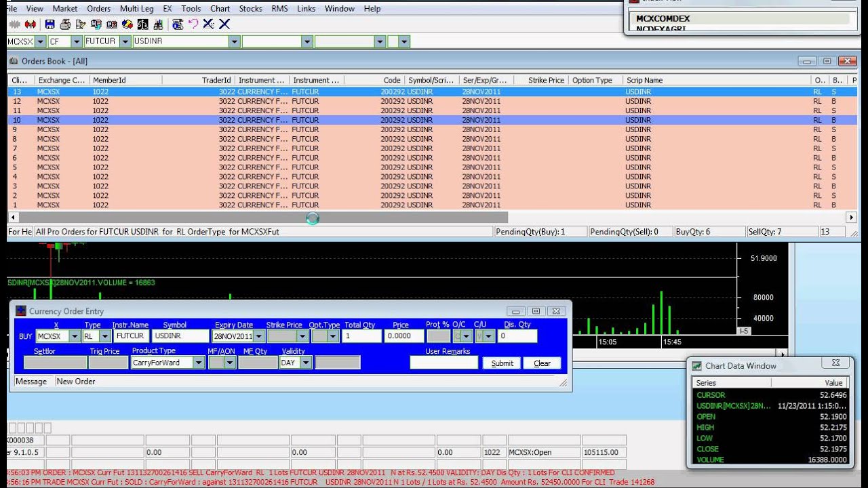The image size is (868, 488).
Task: Open the Orders menu
Action: (x=99, y=9)
